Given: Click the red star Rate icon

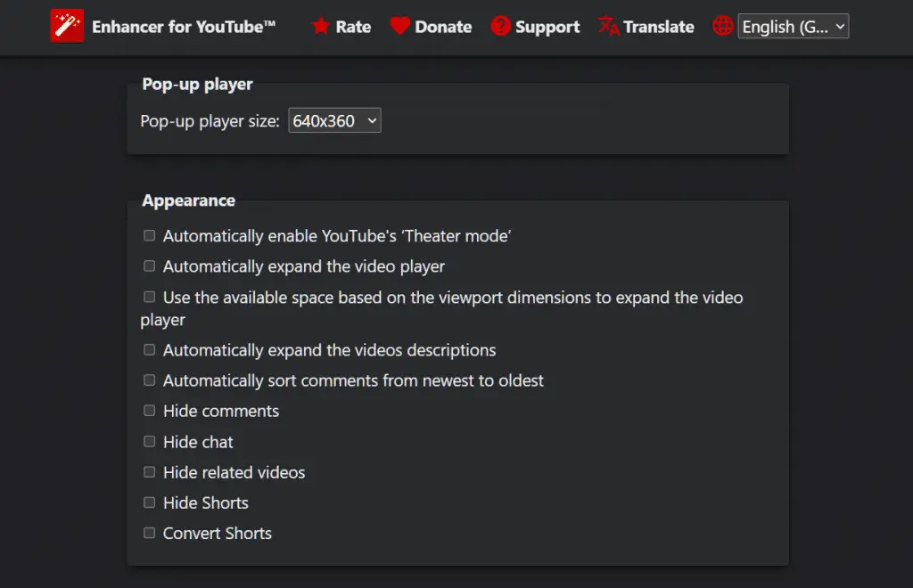Looking at the screenshot, I should pyautogui.click(x=321, y=27).
